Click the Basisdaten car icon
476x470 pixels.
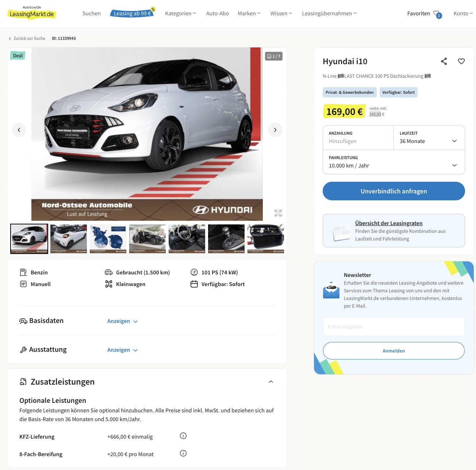tap(23, 321)
